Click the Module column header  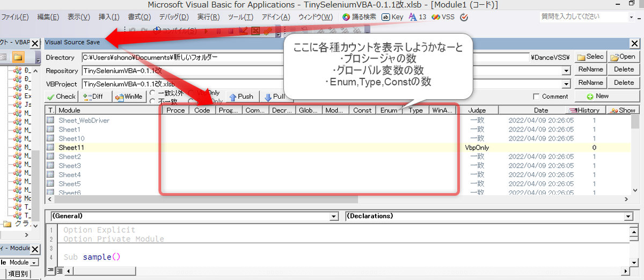108,110
